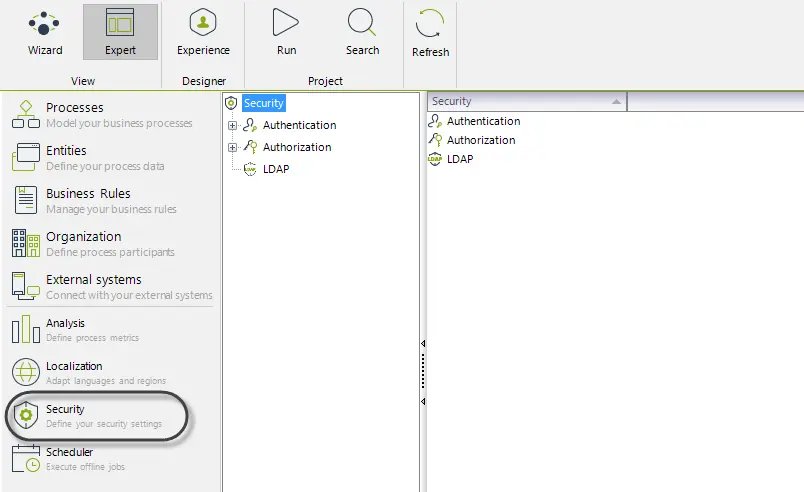Click Authentication icon in right list
Viewport: 804px width, 492px height.
coord(435,121)
